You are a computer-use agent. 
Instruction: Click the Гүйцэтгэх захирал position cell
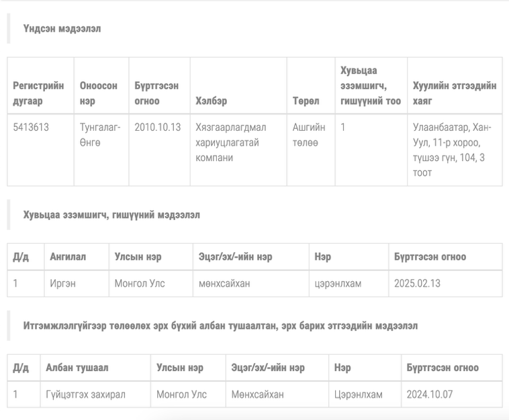click(85, 394)
